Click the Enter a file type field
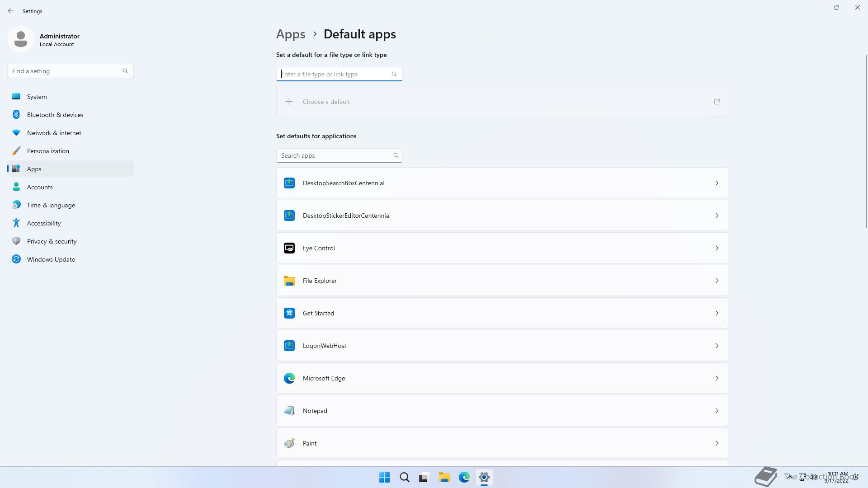This screenshot has height=488, width=868. pos(340,74)
